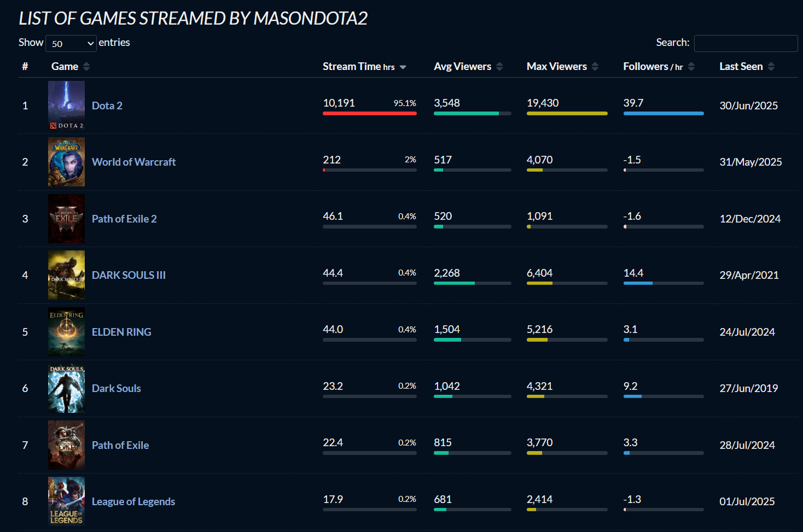The width and height of the screenshot is (803, 532).
Task: Select the max viewers value 19,430
Action: [543, 103]
